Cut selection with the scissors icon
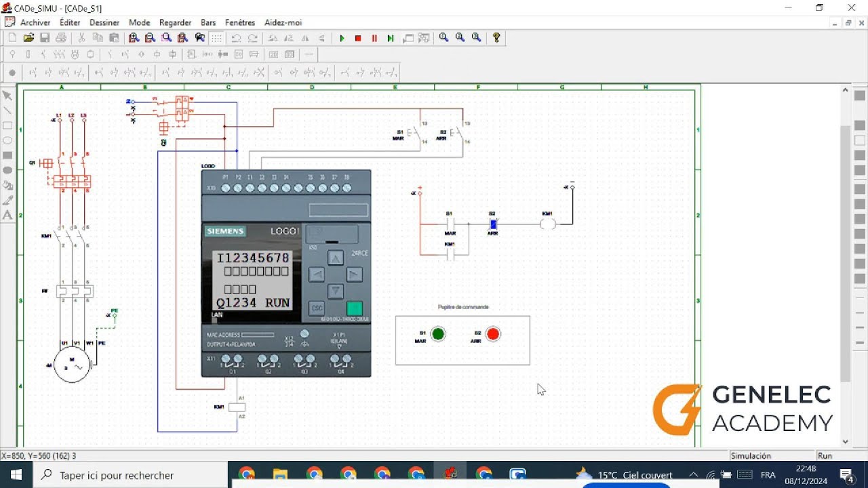This screenshot has height=488, width=868. click(81, 38)
